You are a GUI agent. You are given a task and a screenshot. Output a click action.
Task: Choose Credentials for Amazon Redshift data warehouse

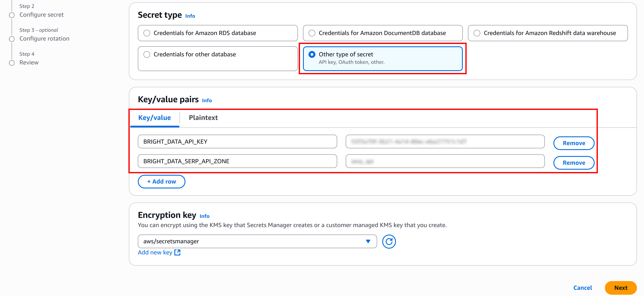tap(477, 33)
